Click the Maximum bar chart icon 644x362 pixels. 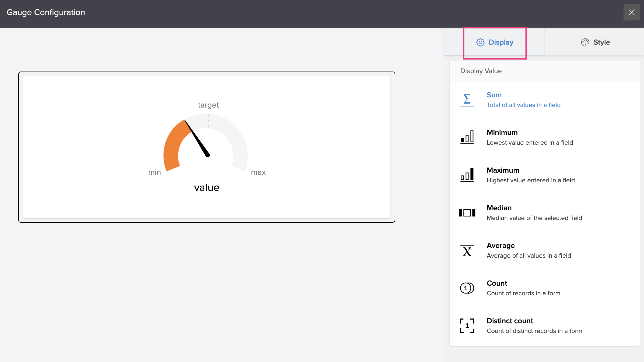[x=467, y=175]
